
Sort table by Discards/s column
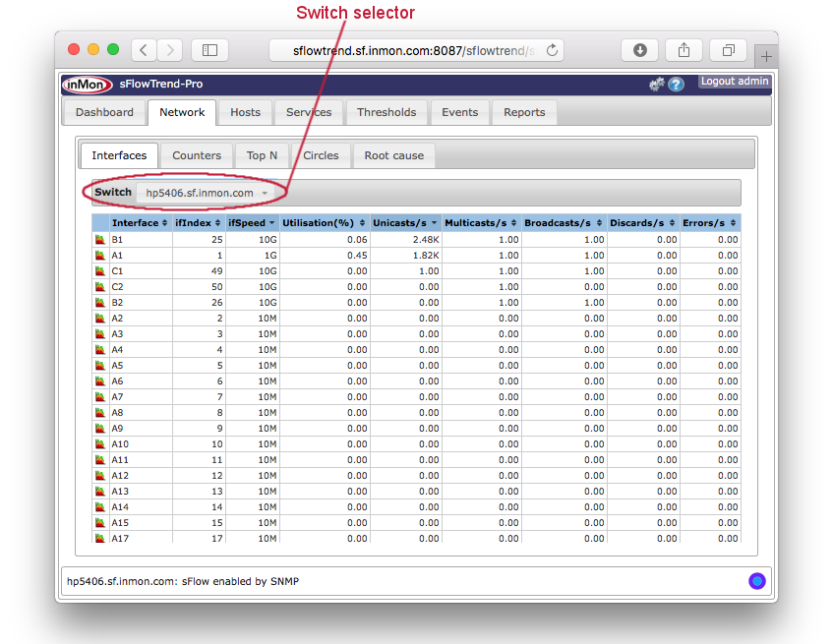tap(642, 223)
